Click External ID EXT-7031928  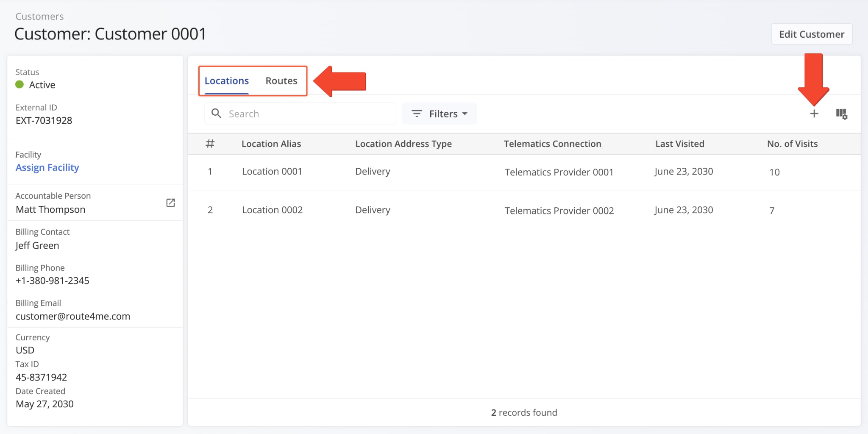[44, 120]
